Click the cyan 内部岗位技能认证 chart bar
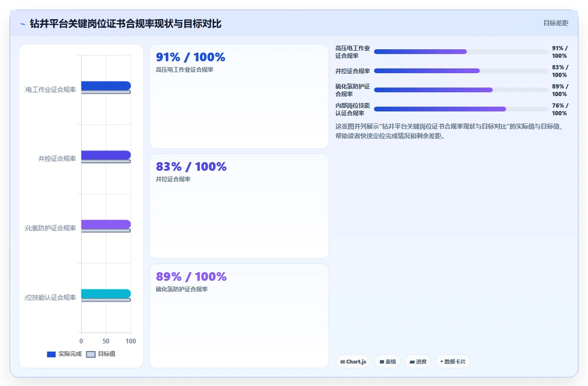The width and height of the screenshot is (588, 386). tap(106, 294)
